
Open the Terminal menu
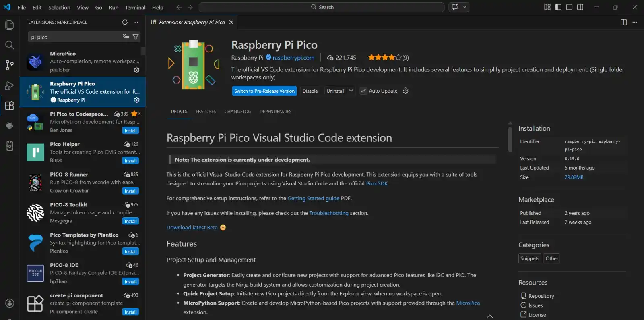click(x=135, y=7)
